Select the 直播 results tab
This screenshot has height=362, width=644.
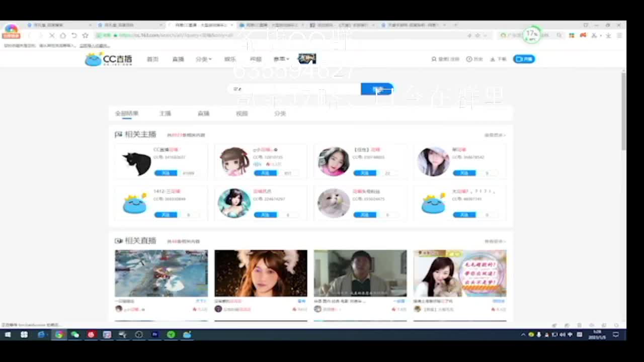204,114
